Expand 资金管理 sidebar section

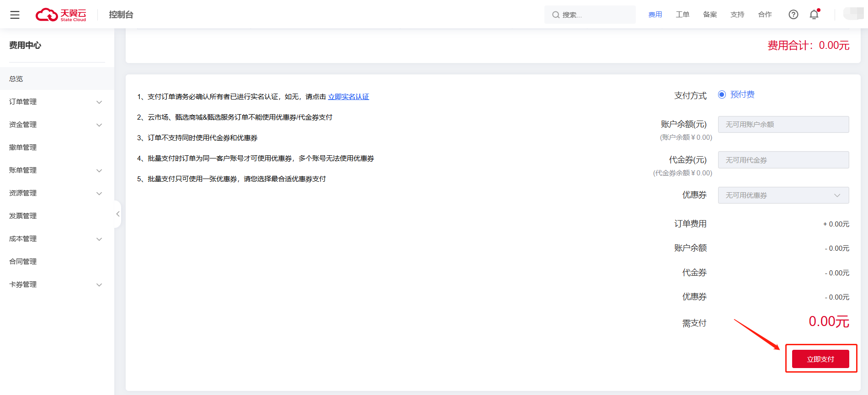pyautogui.click(x=57, y=125)
